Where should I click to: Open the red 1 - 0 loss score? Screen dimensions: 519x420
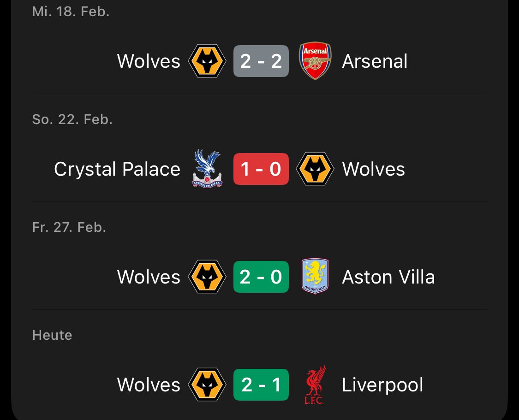coord(261,169)
